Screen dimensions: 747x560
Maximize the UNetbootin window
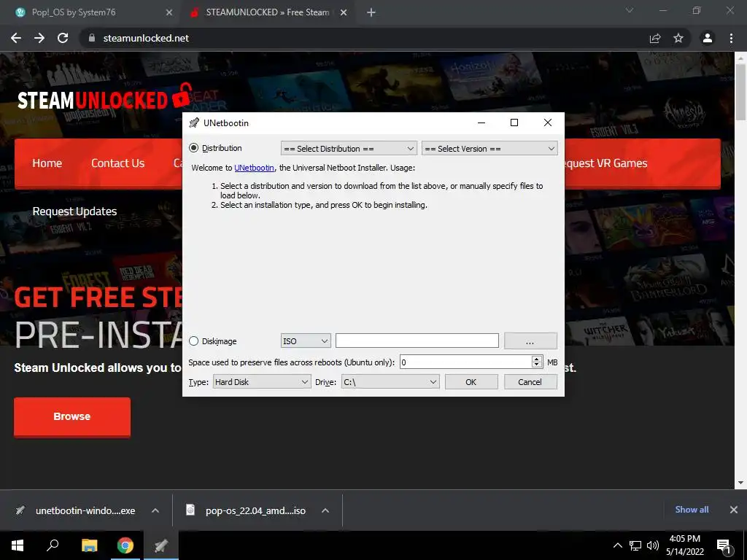[x=514, y=122]
